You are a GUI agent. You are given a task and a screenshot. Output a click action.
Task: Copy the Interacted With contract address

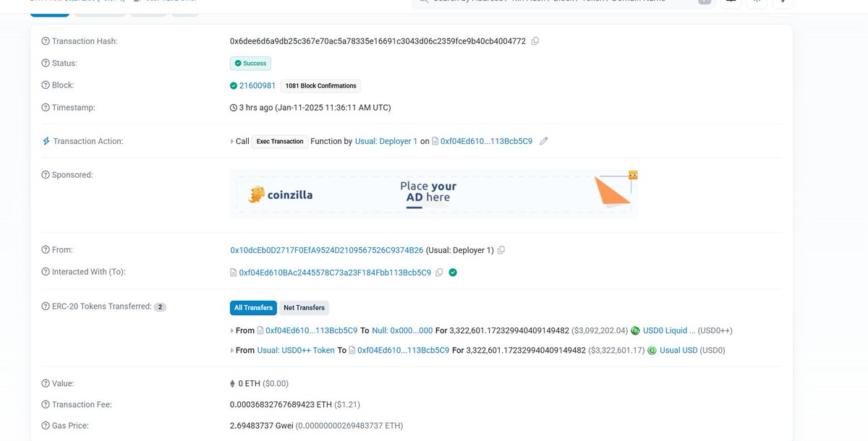439,272
